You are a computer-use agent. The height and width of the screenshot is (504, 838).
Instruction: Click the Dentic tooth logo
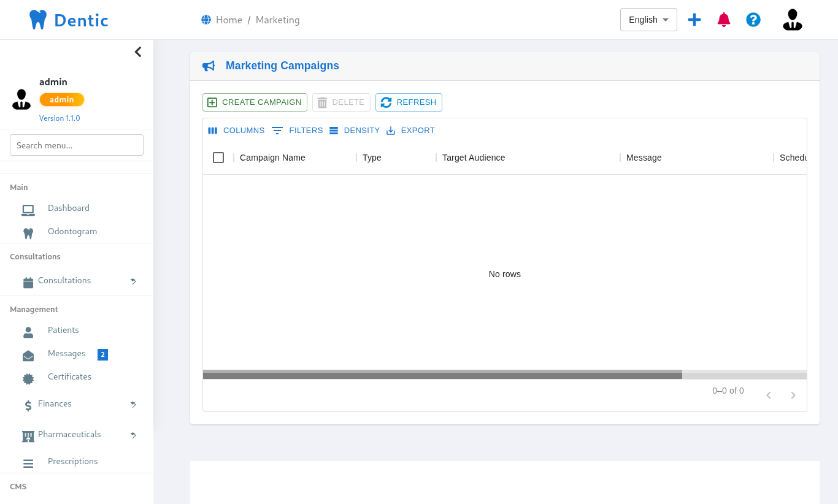pyautogui.click(x=38, y=20)
